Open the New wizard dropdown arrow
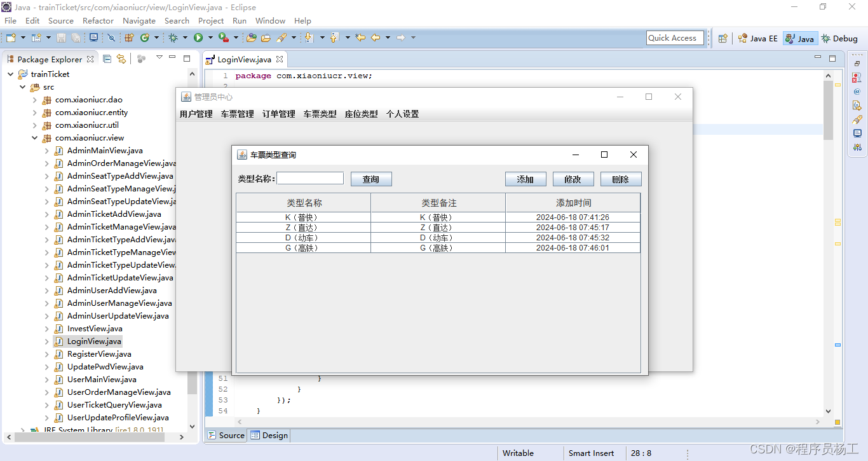The width and height of the screenshot is (868, 461). click(23, 38)
